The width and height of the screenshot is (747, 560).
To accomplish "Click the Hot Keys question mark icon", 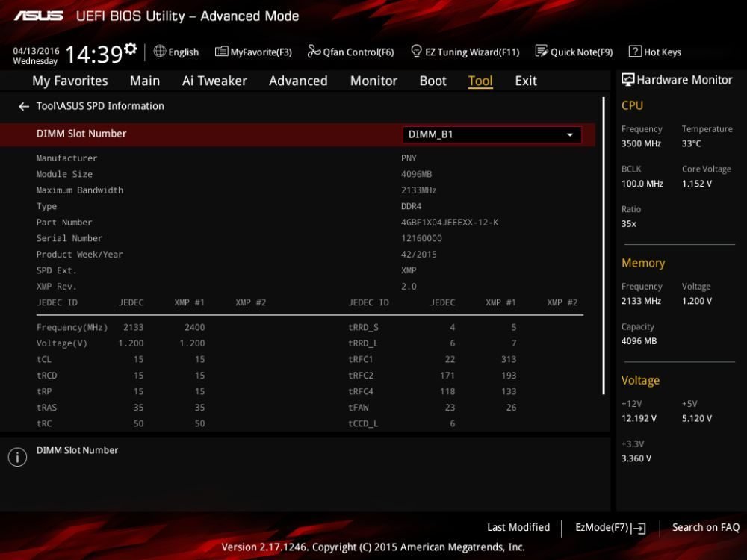I will pos(634,51).
